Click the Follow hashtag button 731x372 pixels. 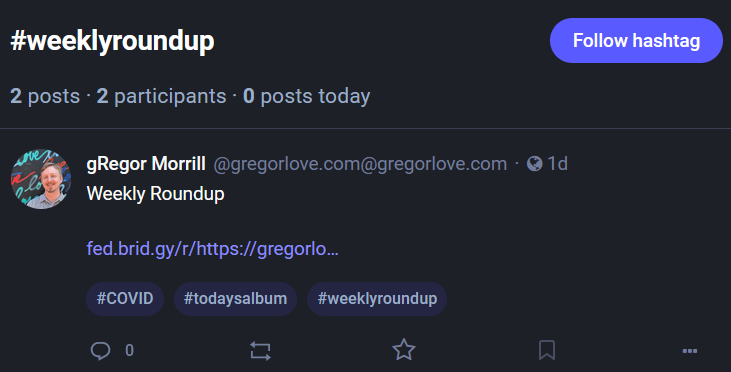tap(636, 41)
